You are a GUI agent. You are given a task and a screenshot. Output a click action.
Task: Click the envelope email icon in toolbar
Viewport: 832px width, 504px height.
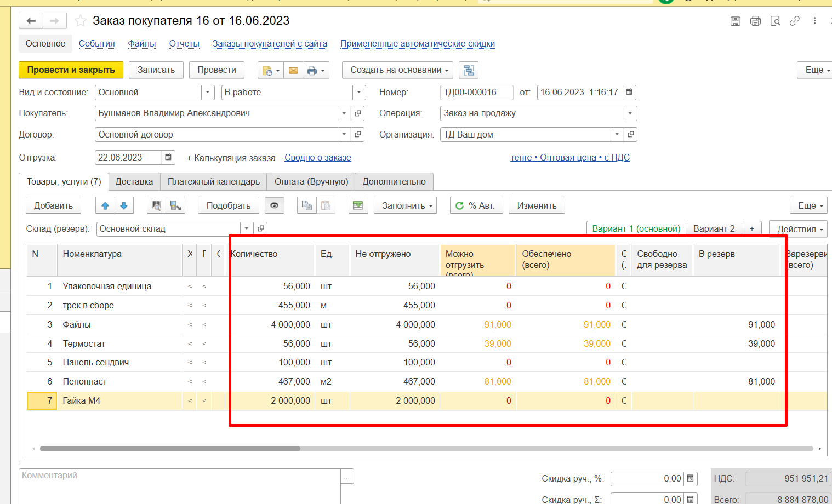pos(293,70)
